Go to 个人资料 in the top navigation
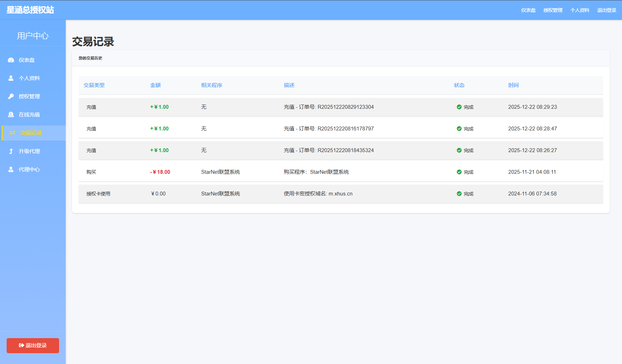The width and height of the screenshot is (622, 364). (580, 10)
